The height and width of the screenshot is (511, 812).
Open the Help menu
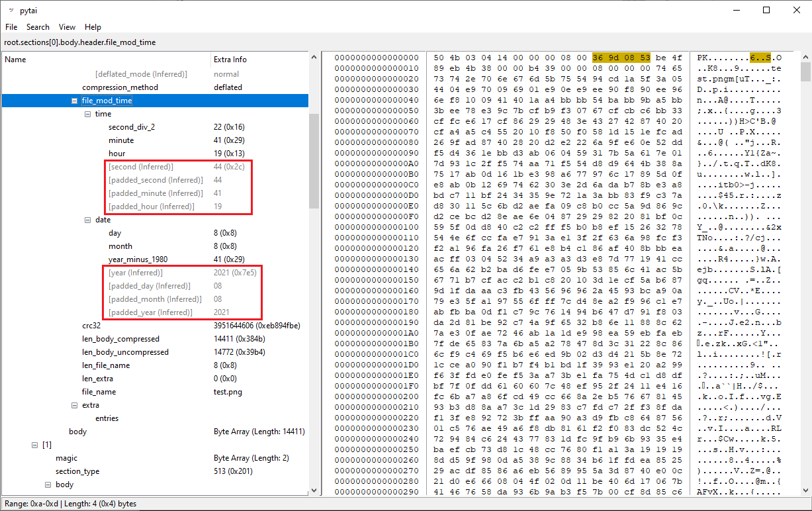pyautogui.click(x=93, y=27)
